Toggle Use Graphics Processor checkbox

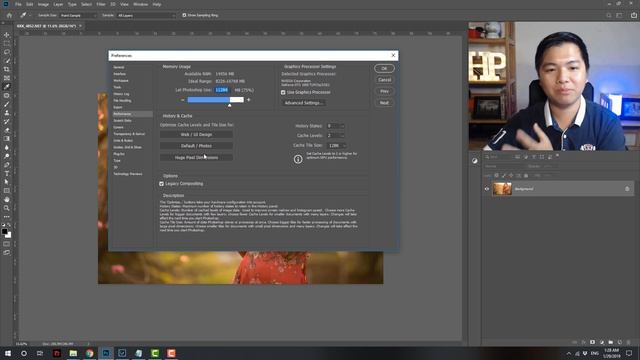tap(283, 93)
